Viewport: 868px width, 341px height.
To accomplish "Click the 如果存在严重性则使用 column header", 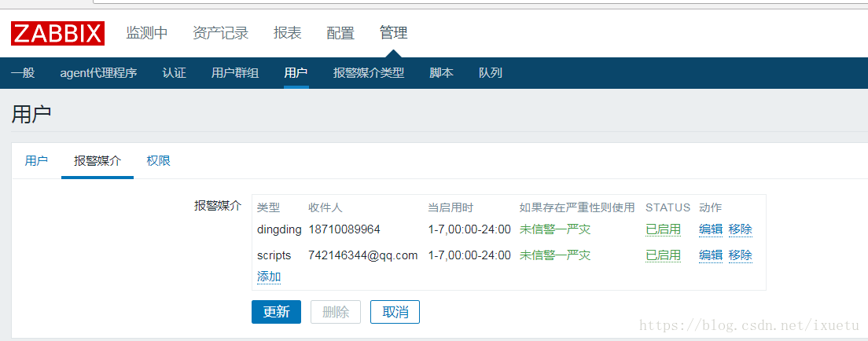I will coord(577,207).
